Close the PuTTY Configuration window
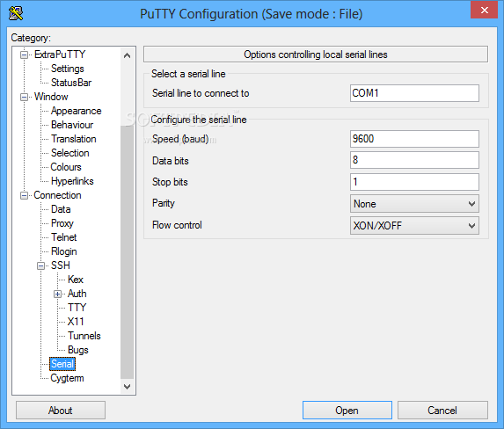This screenshot has width=504, height=429. [x=484, y=10]
